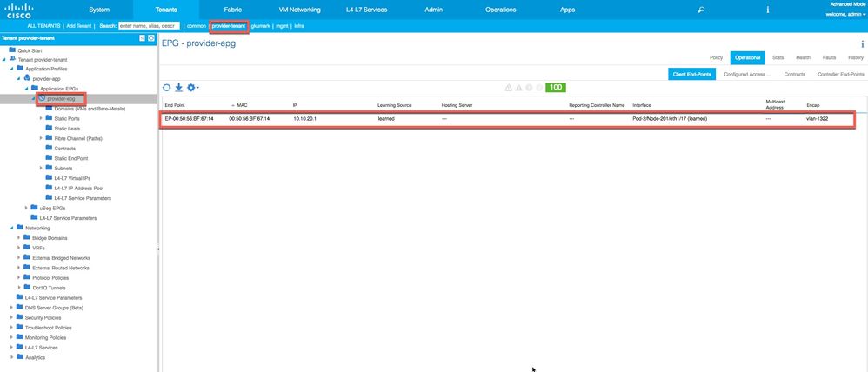This screenshot has width=868, height=372.
Task: Click the Monitoring Policies folder icon
Action: click(x=19, y=337)
